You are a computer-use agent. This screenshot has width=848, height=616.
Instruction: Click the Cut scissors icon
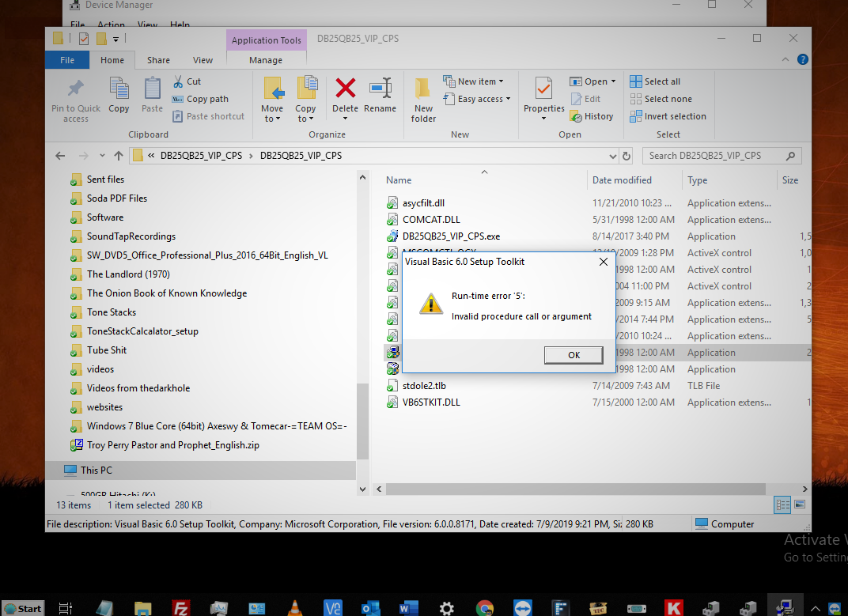(x=178, y=81)
